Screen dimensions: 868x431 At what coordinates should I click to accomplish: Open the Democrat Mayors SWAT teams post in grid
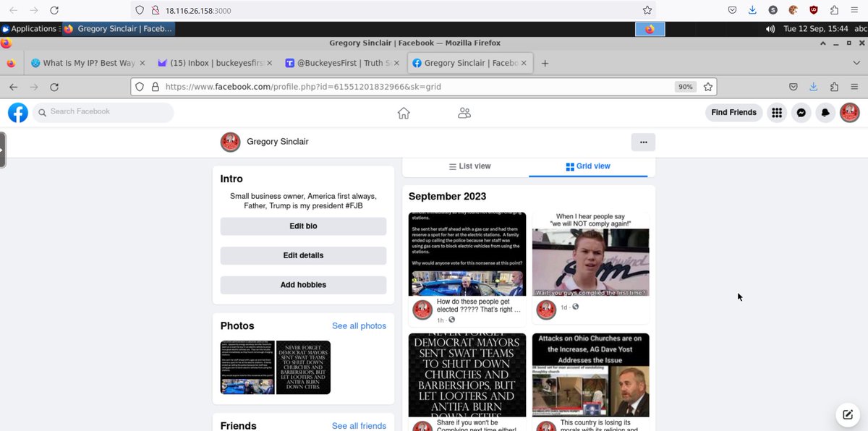click(467, 375)
